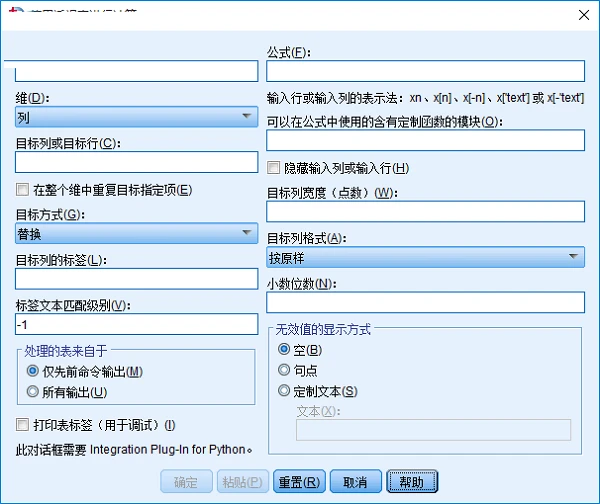This screenshot has width=600, height=504.
Task: Click the 目标列的标签(L) input field
Action: [x=136, y=279]
